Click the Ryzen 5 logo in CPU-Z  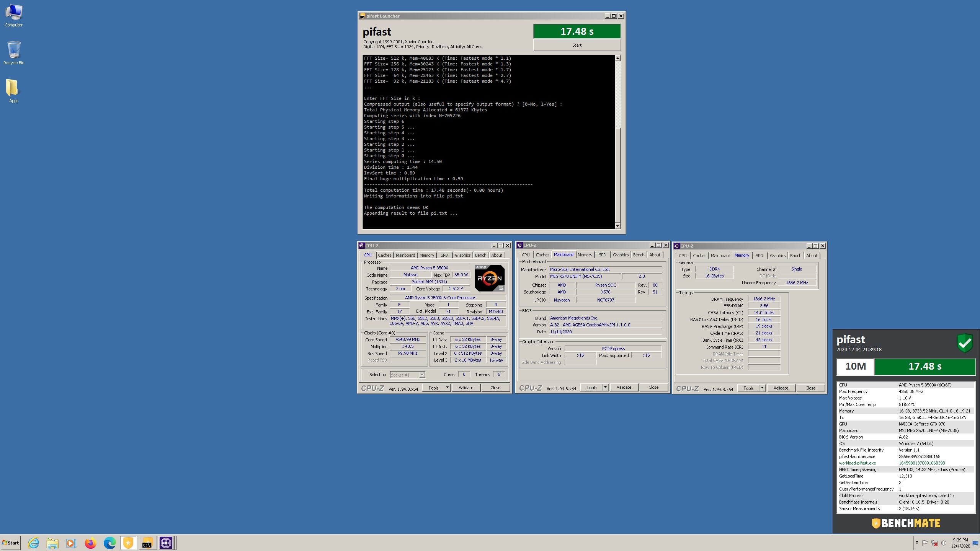[490, 278]
